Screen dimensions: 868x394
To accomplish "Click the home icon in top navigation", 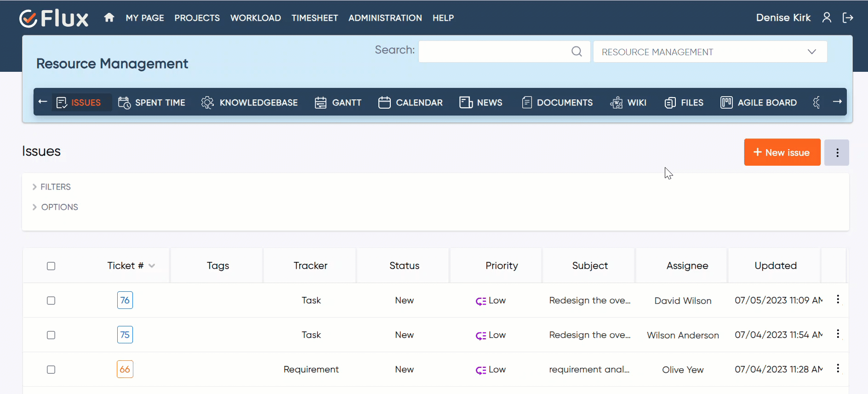I will (109, 17).
